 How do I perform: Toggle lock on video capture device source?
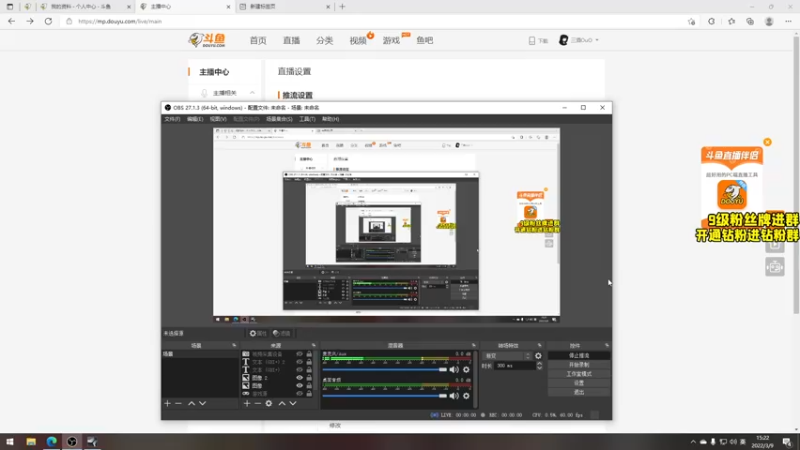click(309, 354)
